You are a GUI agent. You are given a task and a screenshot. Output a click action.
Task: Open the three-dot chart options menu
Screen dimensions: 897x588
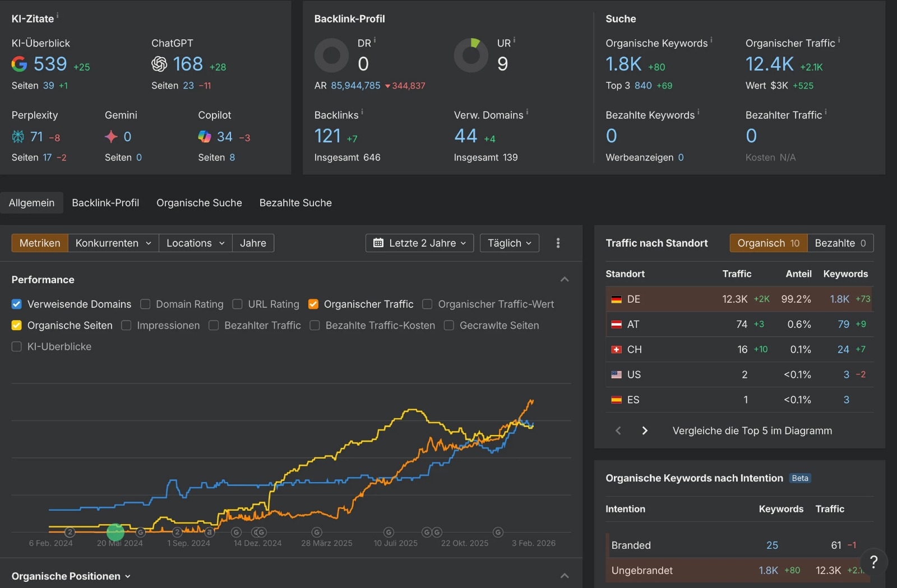coord(558,243)
